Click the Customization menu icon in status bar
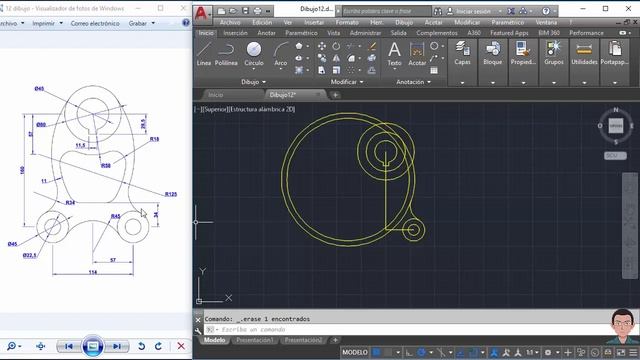The width and height of the screenshot is (640, 360). click(x=633, y=352)
